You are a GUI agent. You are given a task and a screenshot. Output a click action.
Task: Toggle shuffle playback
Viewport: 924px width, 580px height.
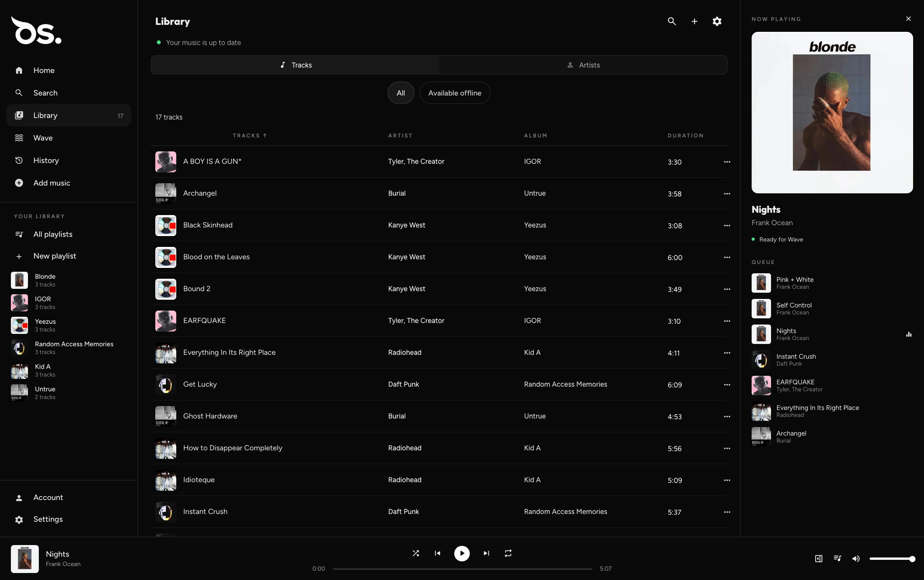[416, 553]
